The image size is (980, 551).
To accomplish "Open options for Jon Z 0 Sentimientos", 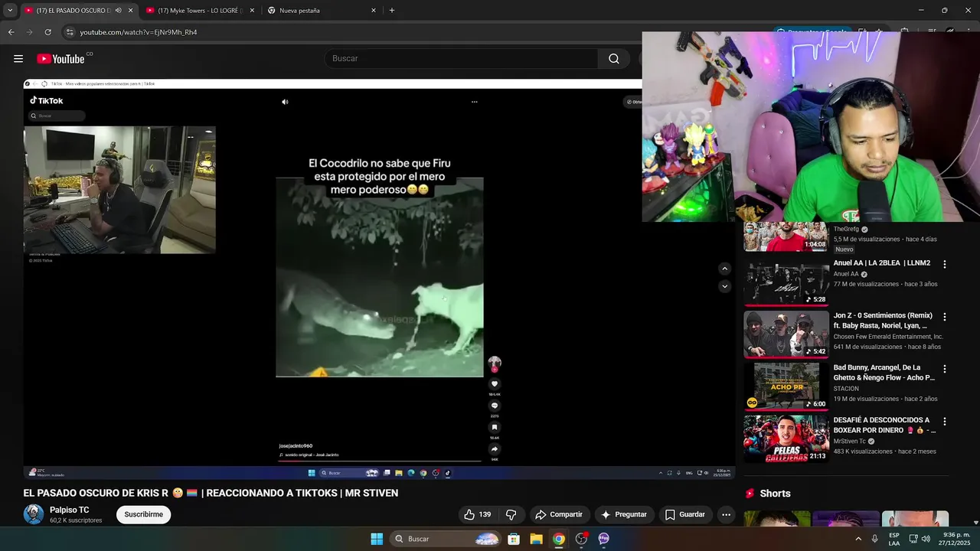I will coord(944,317).
